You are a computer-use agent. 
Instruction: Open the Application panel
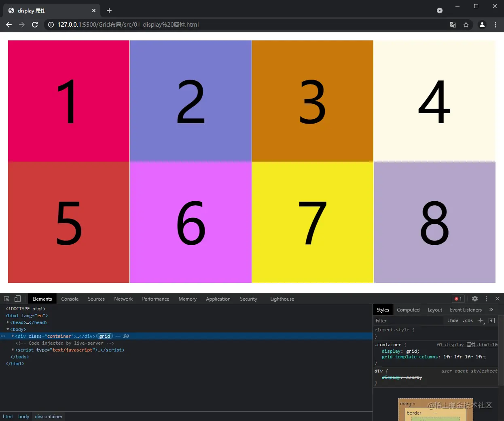(x=218, y=299)
